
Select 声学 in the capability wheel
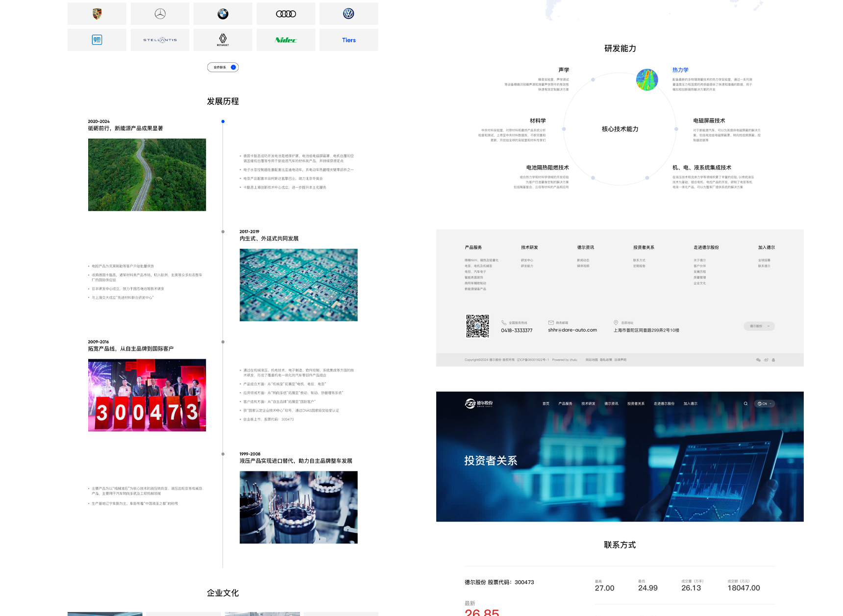coord(564,70)
